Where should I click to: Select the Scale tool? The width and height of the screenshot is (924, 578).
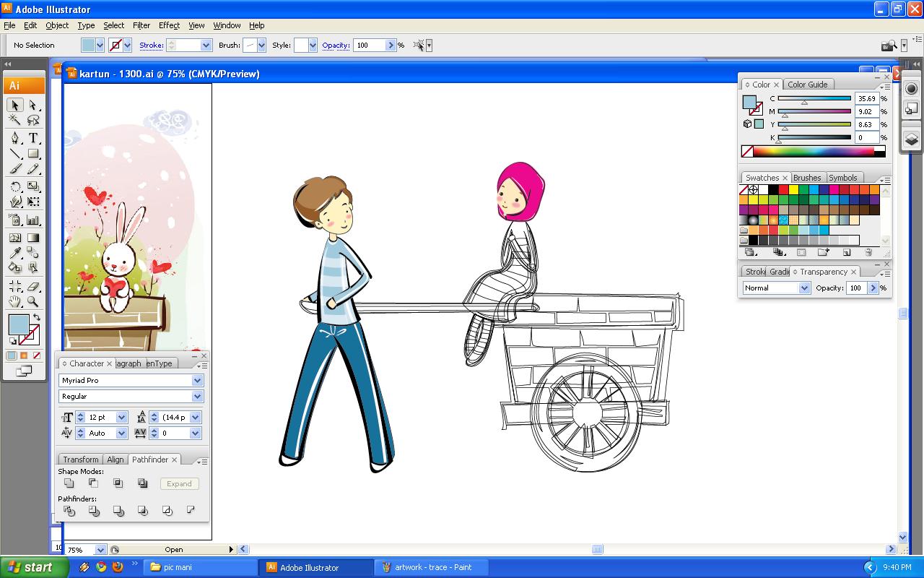coord(33,186)
